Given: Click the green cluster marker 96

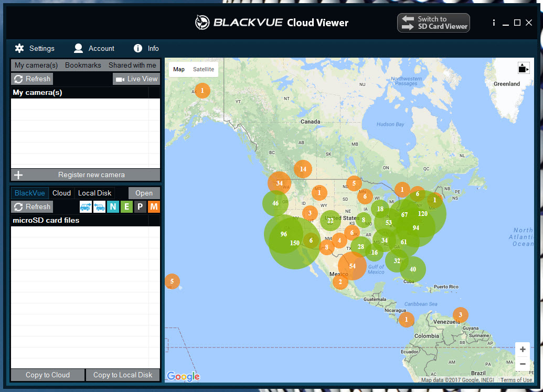Looking at the screenshot, I should pos(284,234).
